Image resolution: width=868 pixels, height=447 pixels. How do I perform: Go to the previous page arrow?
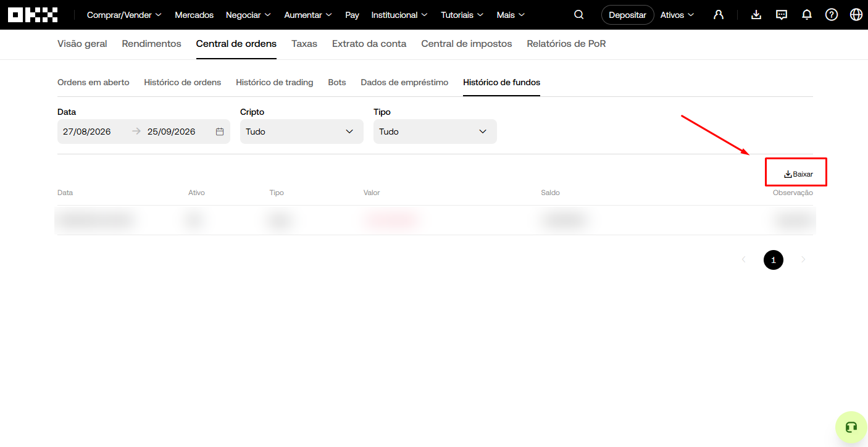pos(744,260)
